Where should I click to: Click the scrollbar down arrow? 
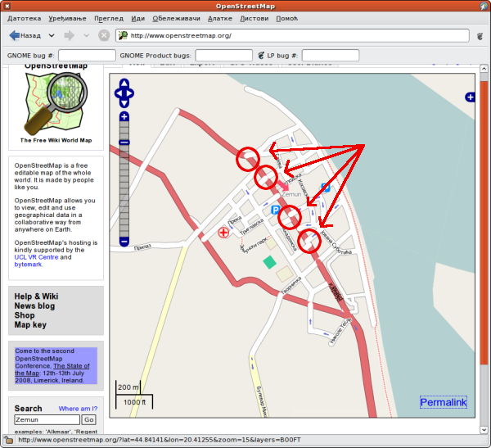pyautogui.click(x=484, y=430)
